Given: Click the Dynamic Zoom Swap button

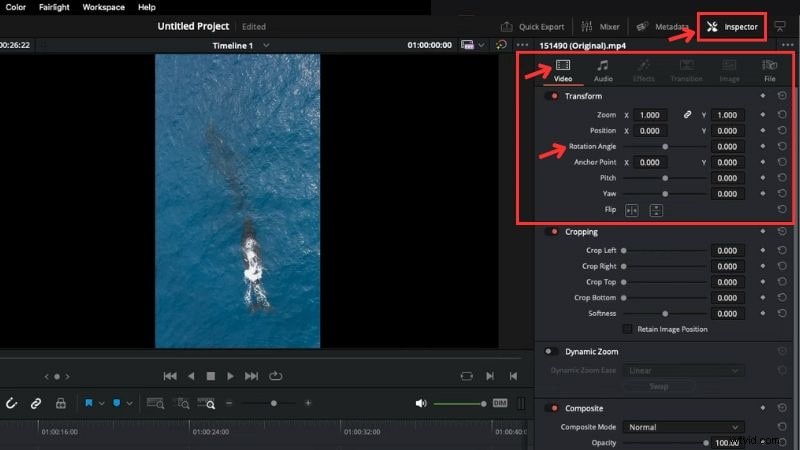Looking at the screenshot, I should pos(659,386).
